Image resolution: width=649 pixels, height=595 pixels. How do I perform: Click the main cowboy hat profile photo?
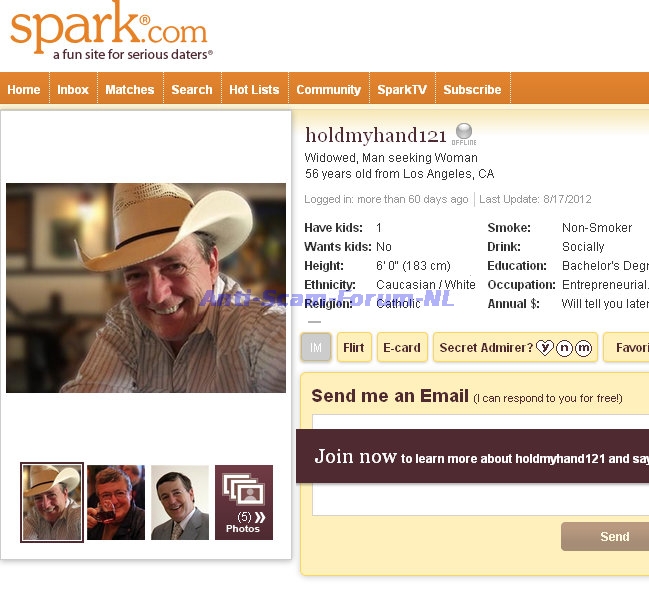pos(146,288)
